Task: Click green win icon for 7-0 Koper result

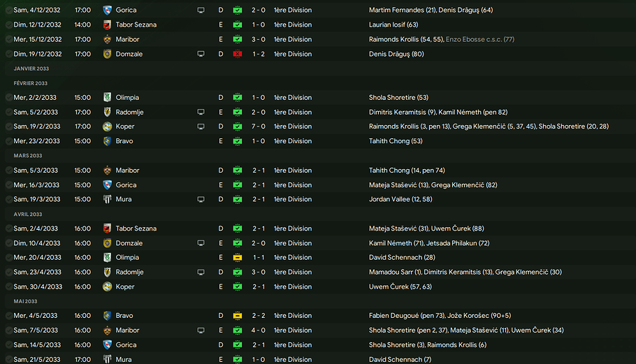Action: 238,126
